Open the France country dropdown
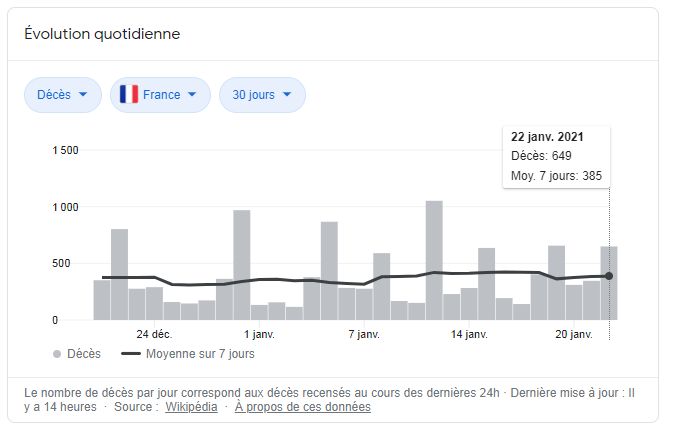Screen dimensions: 675x427 (x=160, y=95)
